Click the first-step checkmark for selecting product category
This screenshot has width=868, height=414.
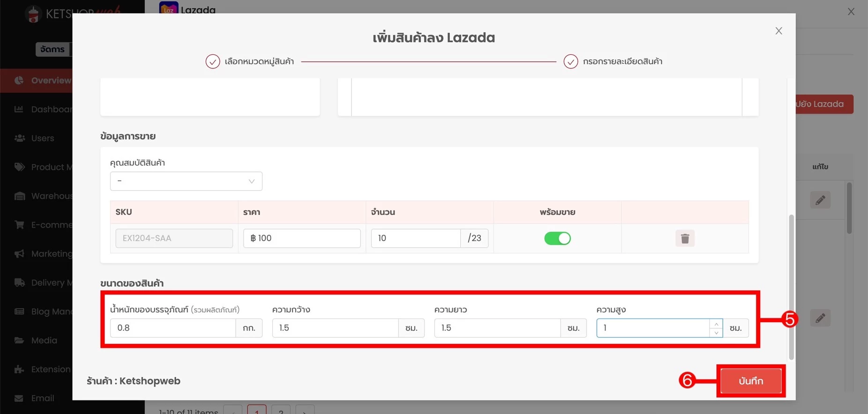213,61
